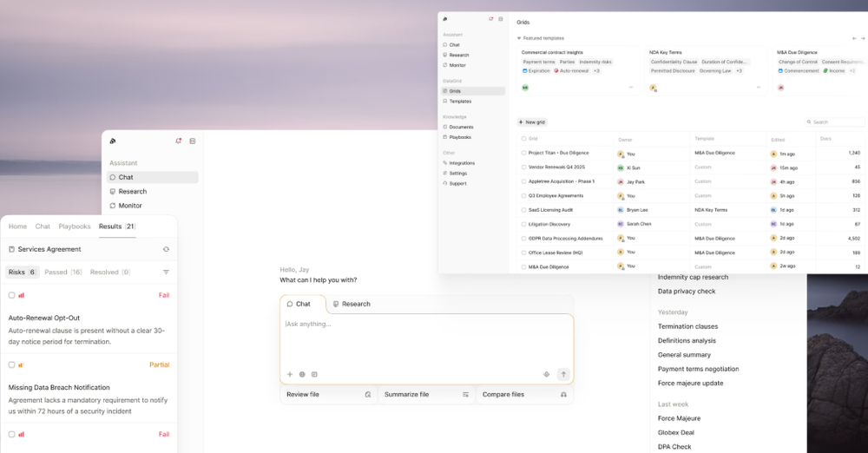This screenshot has width=868, height=453.
Task: Open the filter icon in Risks row
Action: click(166, 272)
